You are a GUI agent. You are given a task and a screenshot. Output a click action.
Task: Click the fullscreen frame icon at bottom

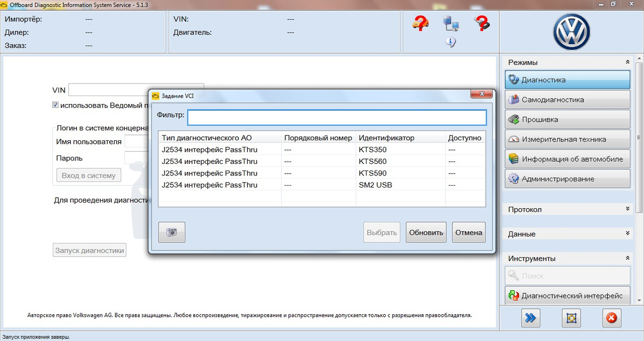point(572,318)
